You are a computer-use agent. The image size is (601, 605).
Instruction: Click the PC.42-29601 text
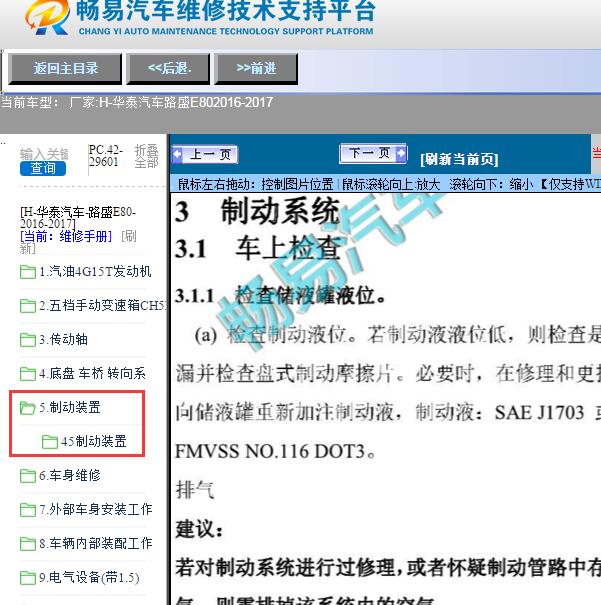coord(106,155)
